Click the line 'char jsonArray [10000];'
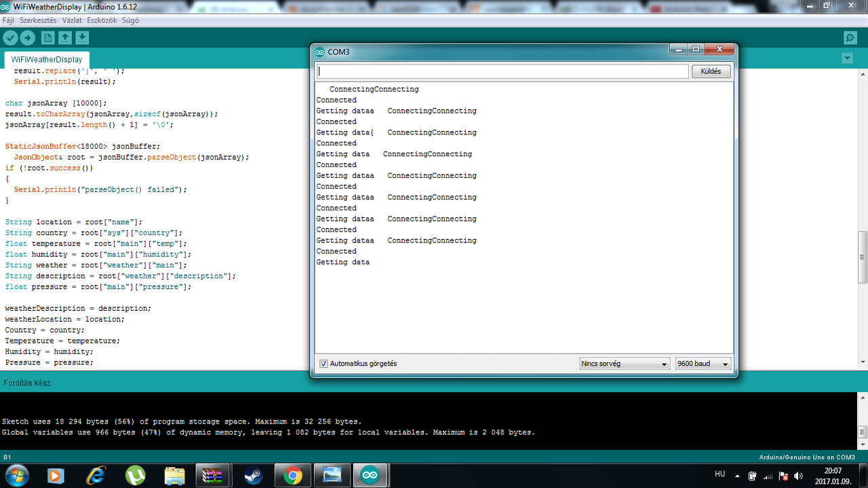Viewport: 868px width, 488px height. (56, 103)
